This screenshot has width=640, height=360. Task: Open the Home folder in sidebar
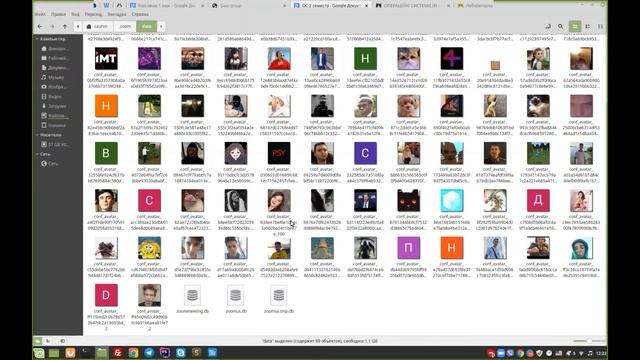tap(55, 49)
